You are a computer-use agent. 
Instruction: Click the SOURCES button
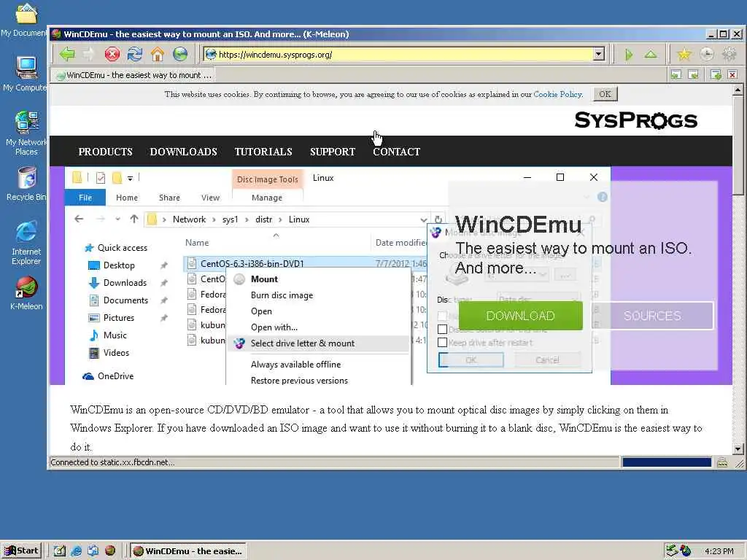tap(652, 316)
